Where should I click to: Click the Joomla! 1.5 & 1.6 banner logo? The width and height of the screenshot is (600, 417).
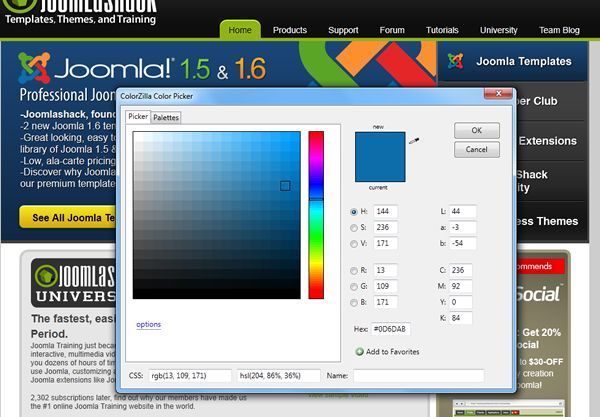[x=142, y=68]
